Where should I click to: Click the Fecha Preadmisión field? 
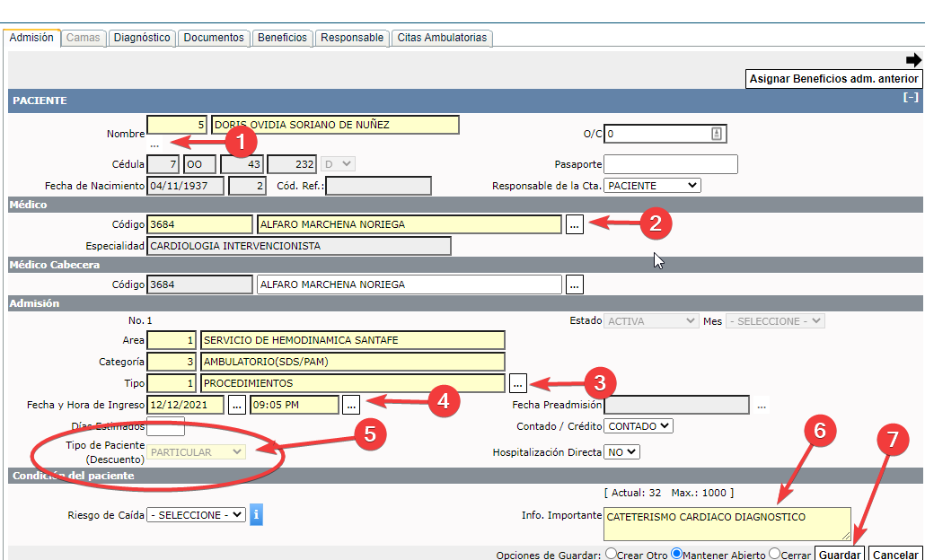[x=676, y=405]
